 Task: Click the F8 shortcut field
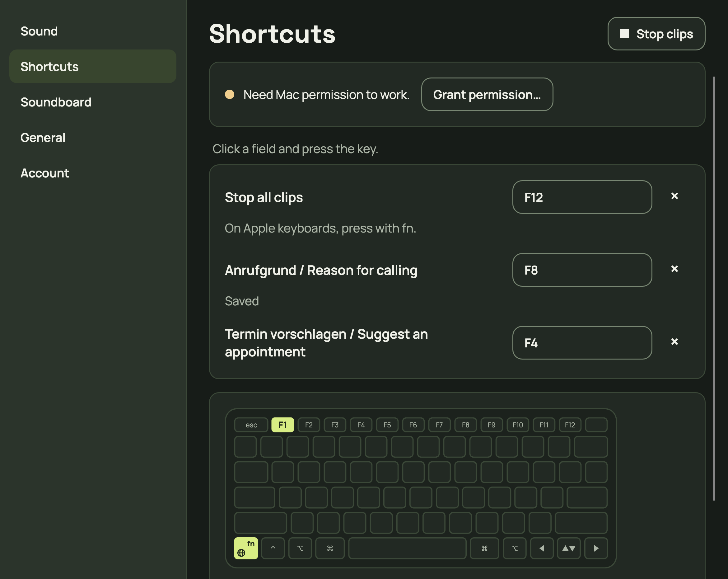click(x=582, y=270)
